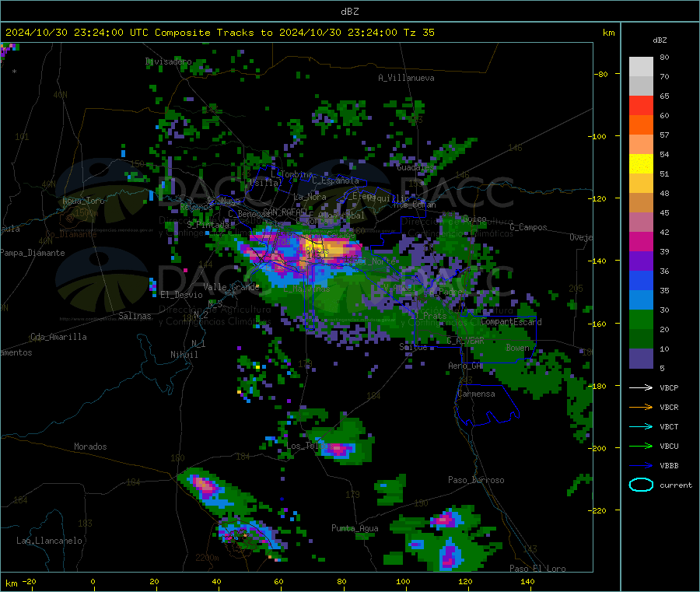Click the G_Campos place label

click(529, 227)
